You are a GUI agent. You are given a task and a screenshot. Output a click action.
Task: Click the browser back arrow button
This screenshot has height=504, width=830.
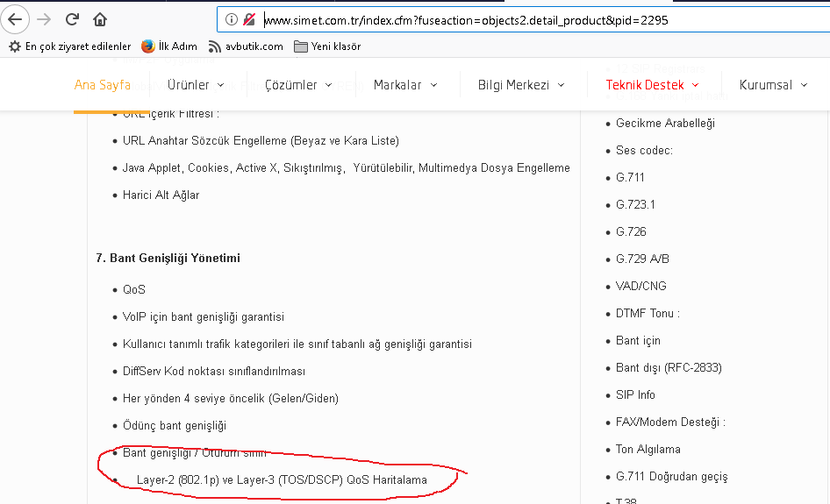coord(15,19)
